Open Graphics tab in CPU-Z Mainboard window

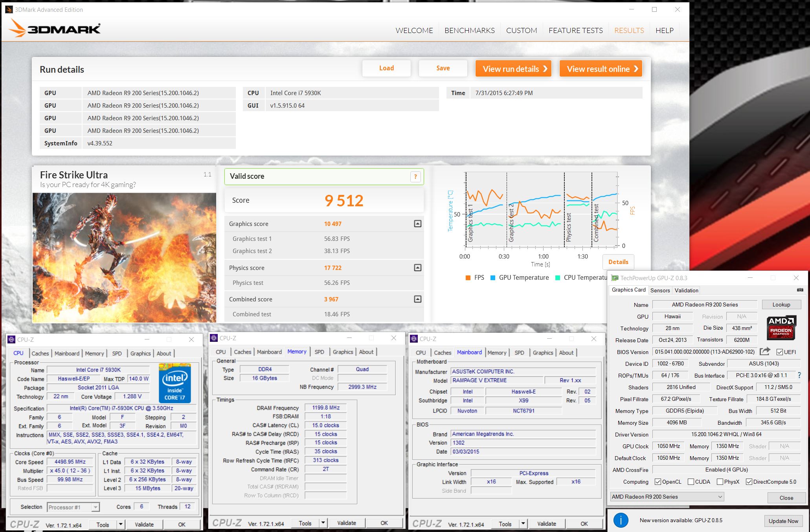(x=543, y=352)
